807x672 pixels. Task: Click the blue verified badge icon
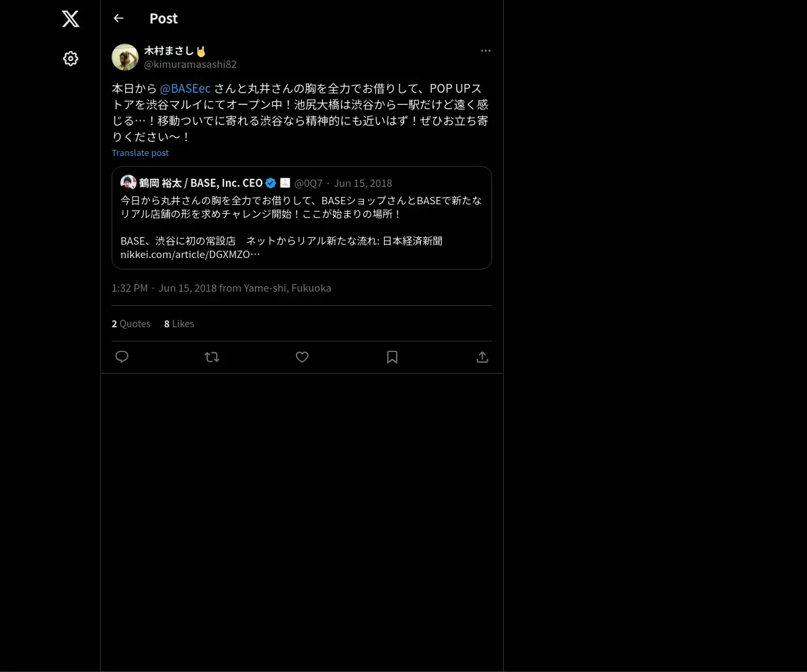(271, 183)
